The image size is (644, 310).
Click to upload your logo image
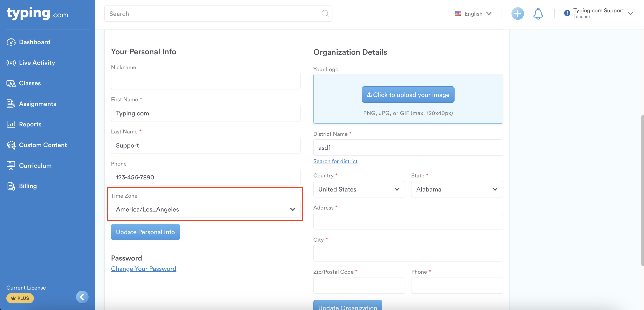pos(408,95)
